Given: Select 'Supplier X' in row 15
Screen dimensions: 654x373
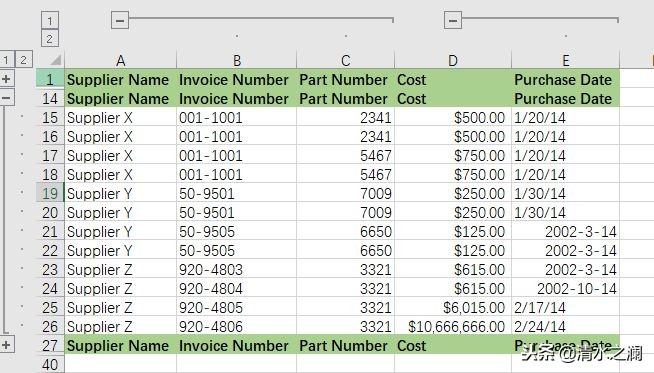Looking at the screenshot, I should tap(121, 117).
